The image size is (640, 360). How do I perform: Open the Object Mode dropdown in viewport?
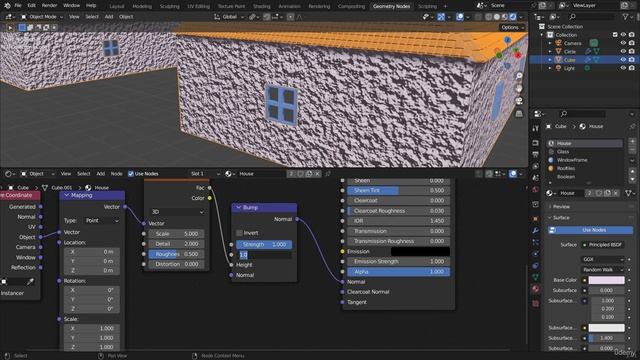tap(42, 17)
